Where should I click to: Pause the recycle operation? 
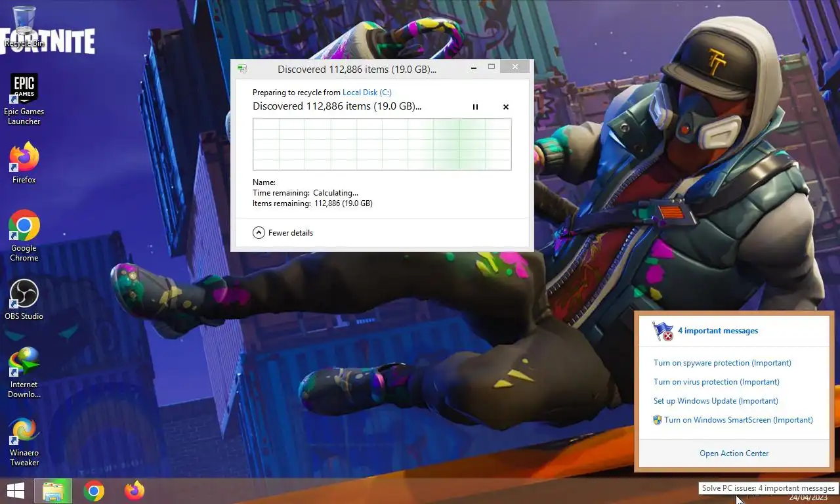coord(475,107)
